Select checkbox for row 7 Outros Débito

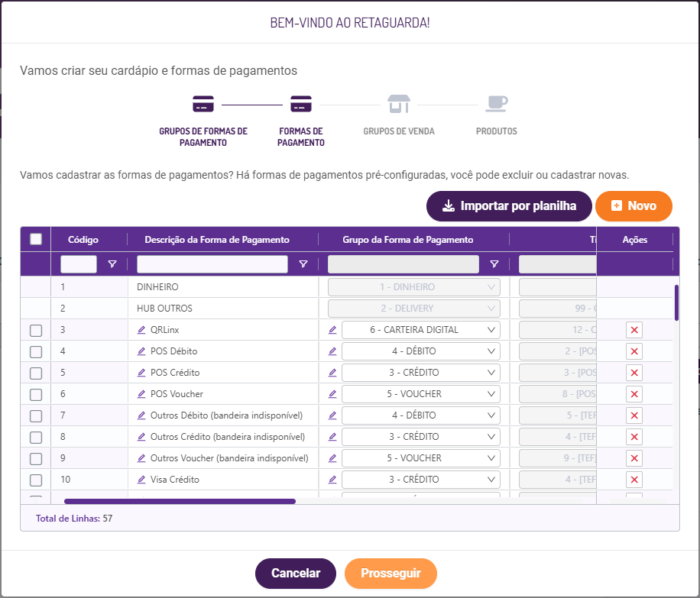coord(36,416)
